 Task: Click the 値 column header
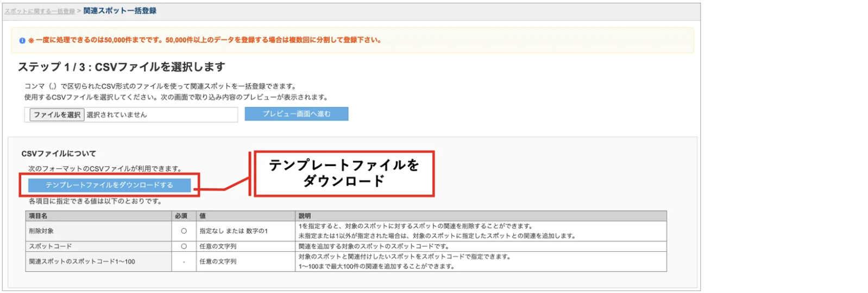coord(246,216)
